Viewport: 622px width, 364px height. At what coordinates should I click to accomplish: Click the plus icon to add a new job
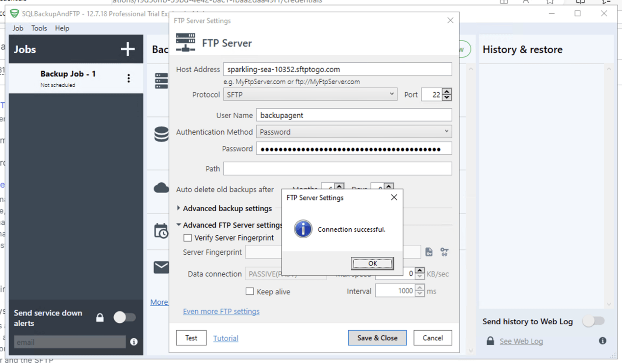(x=128, y=49)
